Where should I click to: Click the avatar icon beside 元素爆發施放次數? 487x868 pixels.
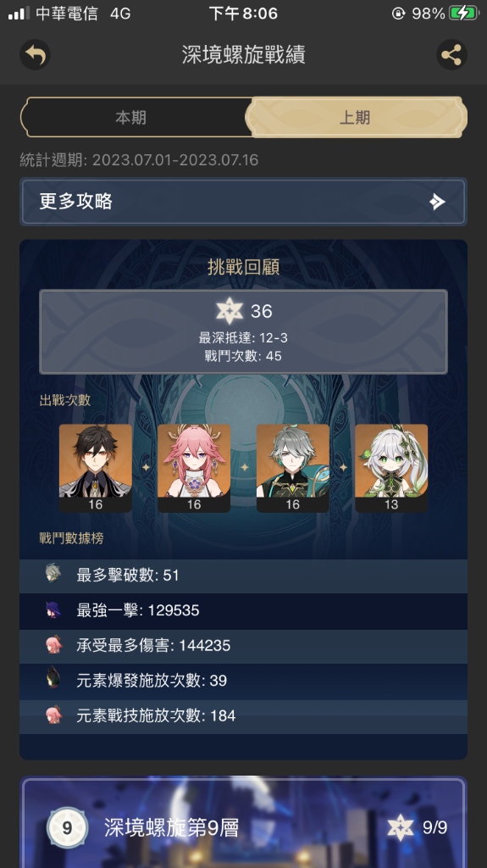click(53, 678)
